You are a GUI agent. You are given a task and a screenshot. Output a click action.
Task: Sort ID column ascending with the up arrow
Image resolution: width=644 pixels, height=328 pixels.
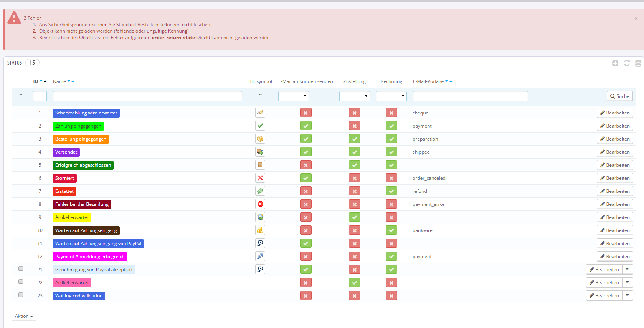[x=45, y=81]
